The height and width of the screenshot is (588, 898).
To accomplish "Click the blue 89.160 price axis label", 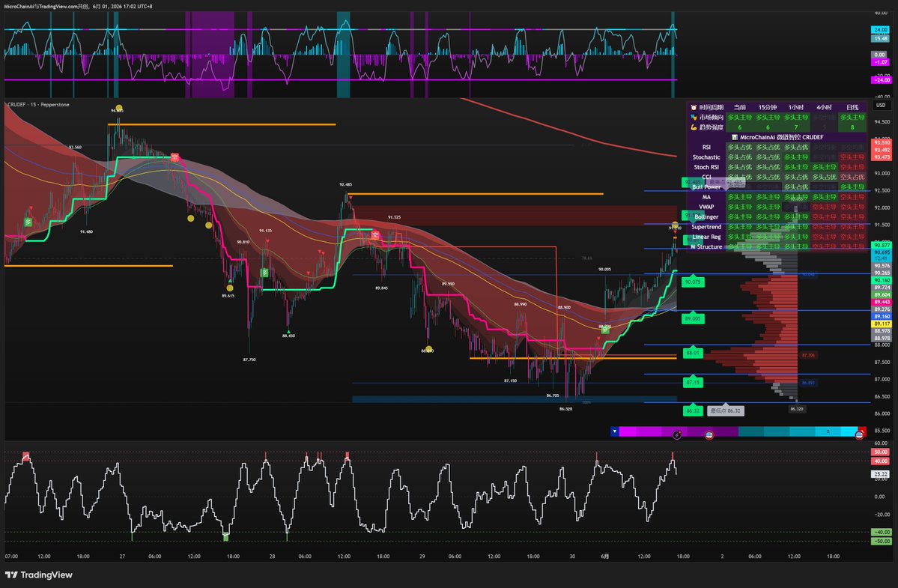I will [882, 316].
